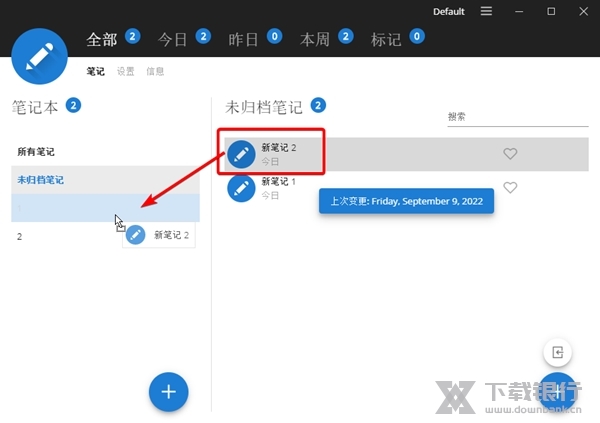
Task: Open the hamburger menu icon
Action: tap(486, 11)
